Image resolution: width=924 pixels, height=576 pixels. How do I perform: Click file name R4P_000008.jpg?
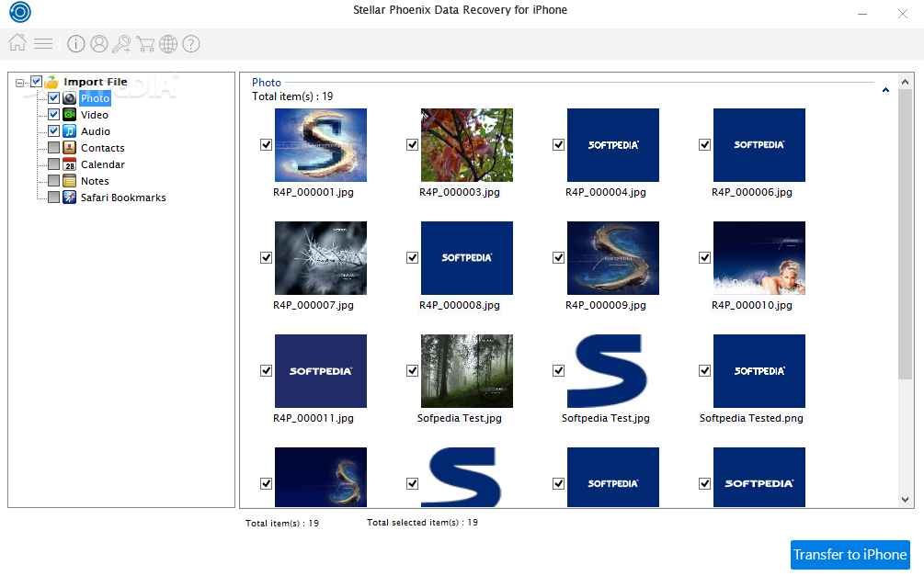pyautogui.click(x=460, y=305)
